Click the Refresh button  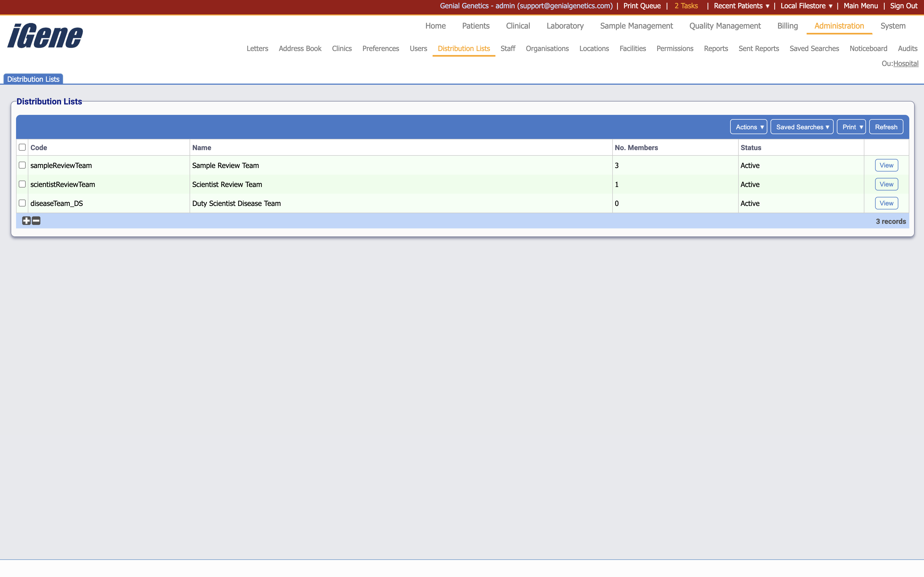pyautogui.click(x=886, y=127)
